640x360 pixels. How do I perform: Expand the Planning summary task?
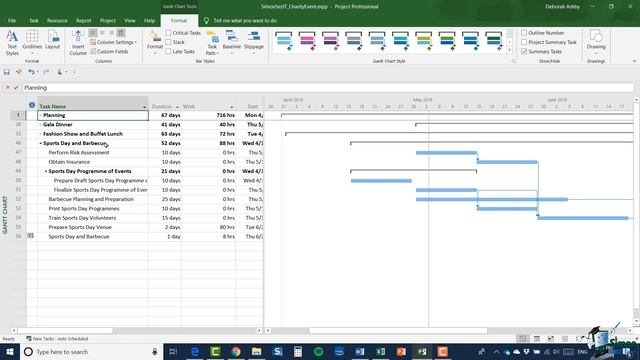40,116
